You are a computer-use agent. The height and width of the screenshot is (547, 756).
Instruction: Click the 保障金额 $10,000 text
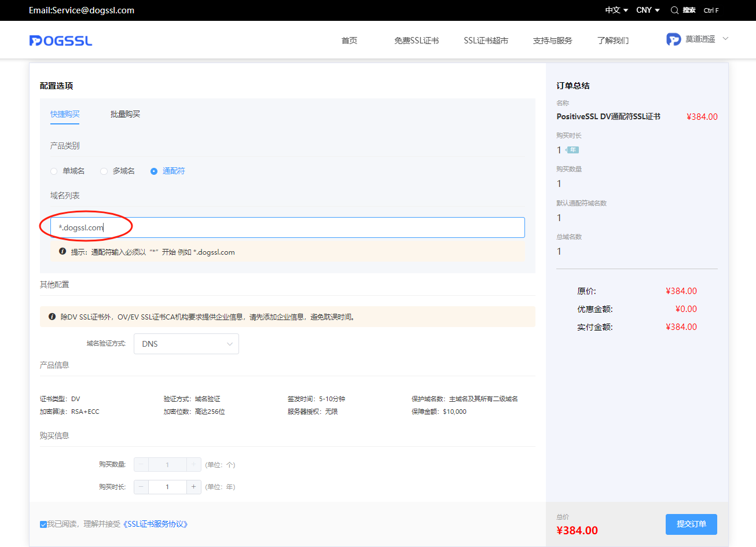pyautogui.click(x=439, y=412)
